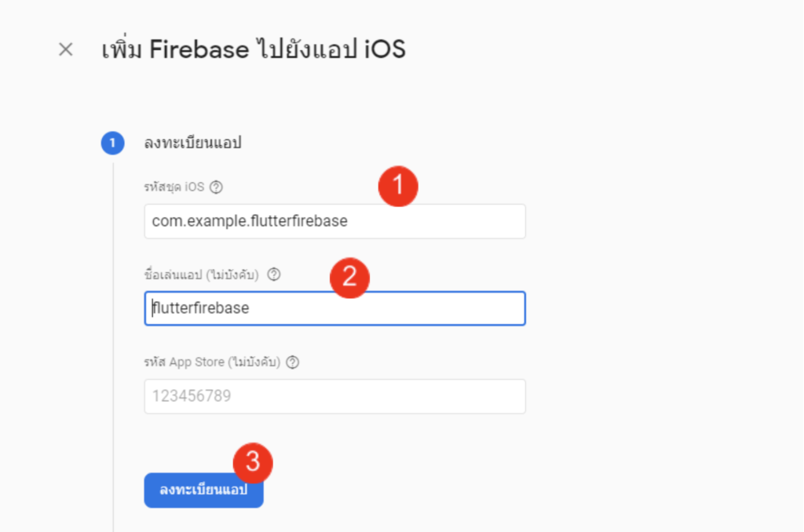Image resolution: width=804 pixels, height=532 pixels.
Task: Select the ลงทะเบียนแอป step heading
Action: click(x=193, y=143)
